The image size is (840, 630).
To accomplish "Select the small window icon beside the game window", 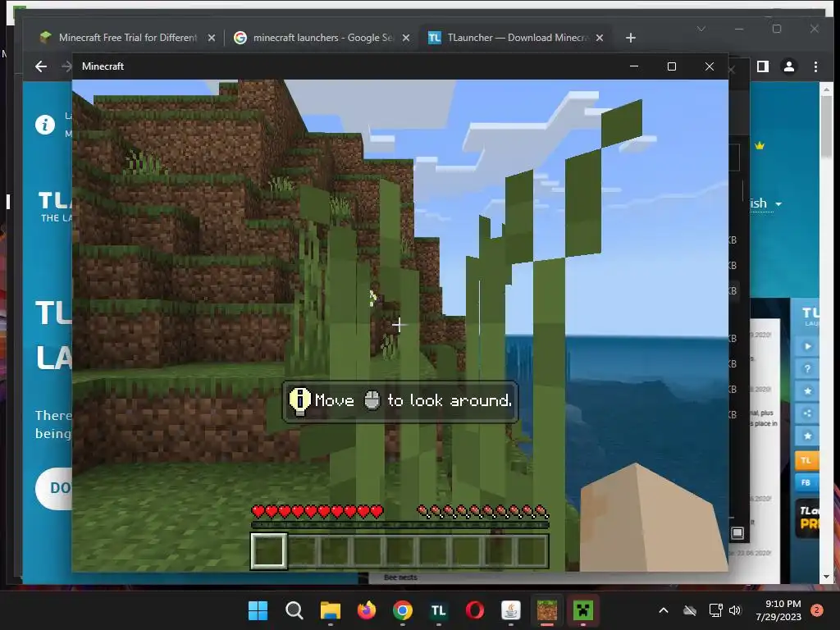I will 737,533.
